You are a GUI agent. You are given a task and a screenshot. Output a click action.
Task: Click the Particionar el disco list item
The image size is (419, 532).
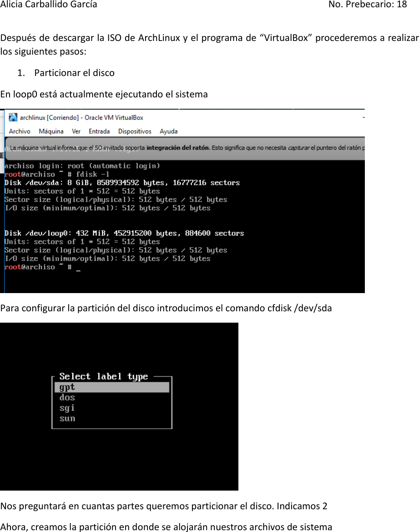coord(75,72)
